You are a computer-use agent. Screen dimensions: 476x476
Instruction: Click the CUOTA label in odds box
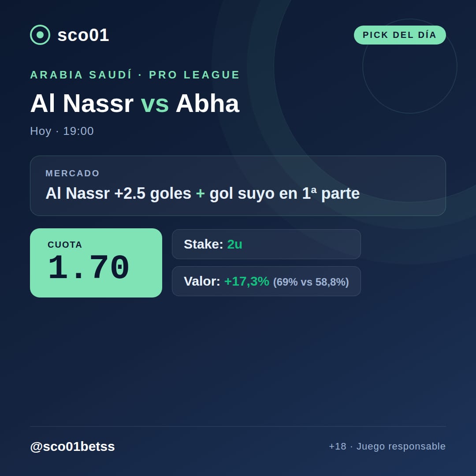click(x=65, y=245)
